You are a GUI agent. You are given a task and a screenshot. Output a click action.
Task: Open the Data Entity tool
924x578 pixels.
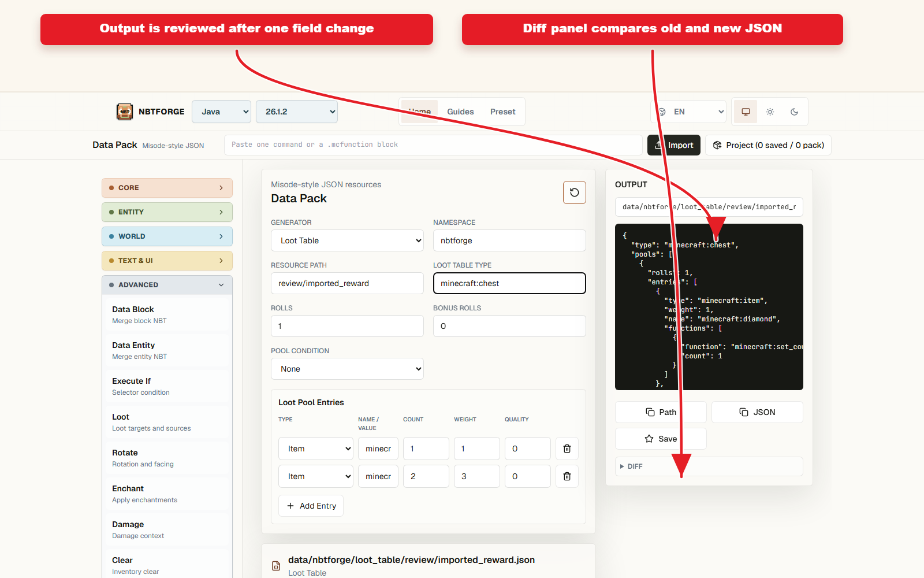pos(167,350)
